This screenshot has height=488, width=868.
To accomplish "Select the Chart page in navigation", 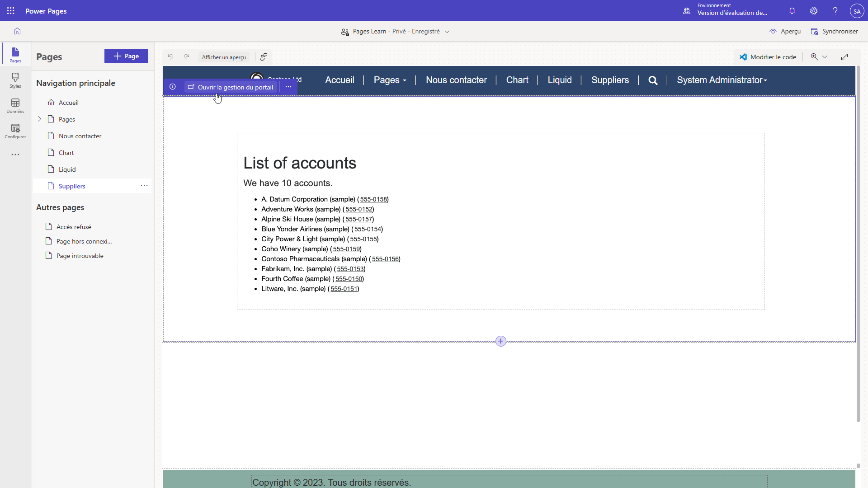I will coord(66,153).
